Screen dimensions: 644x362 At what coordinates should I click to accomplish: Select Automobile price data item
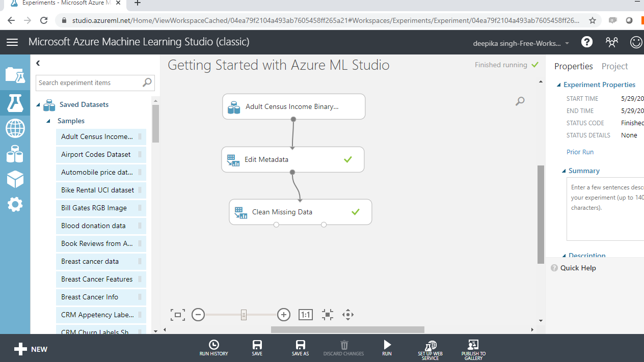[x=101, y=172]
